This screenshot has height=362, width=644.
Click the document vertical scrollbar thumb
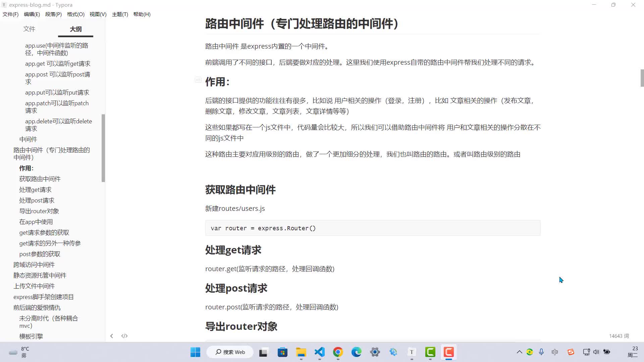coord(642,78)
